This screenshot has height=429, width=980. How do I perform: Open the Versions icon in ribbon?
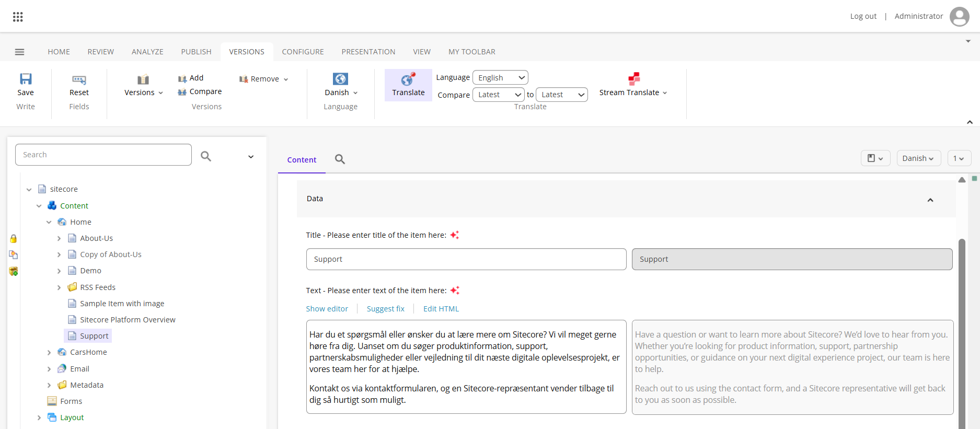143,79
